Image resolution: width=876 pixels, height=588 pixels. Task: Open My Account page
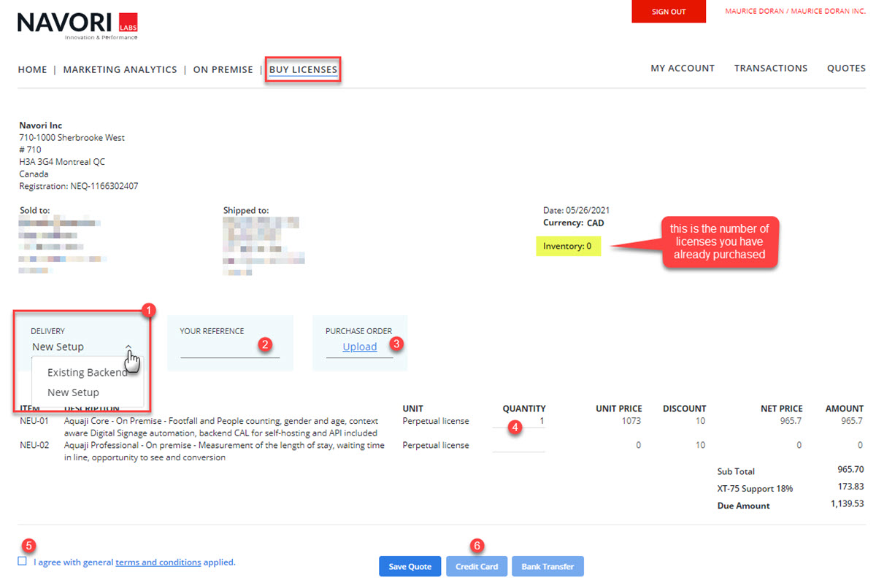click(683, 69)
